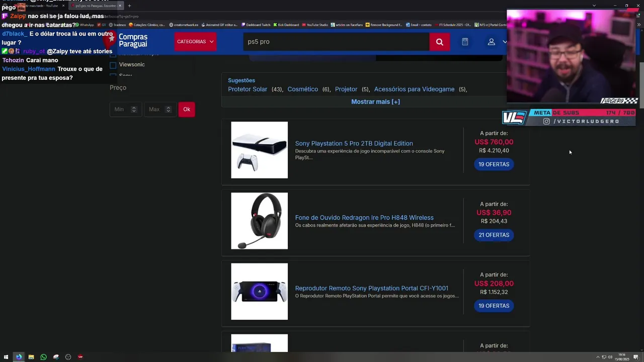The image size is (644, 362).
Task: Click the Preço filter heading
Action: [118, 87]
